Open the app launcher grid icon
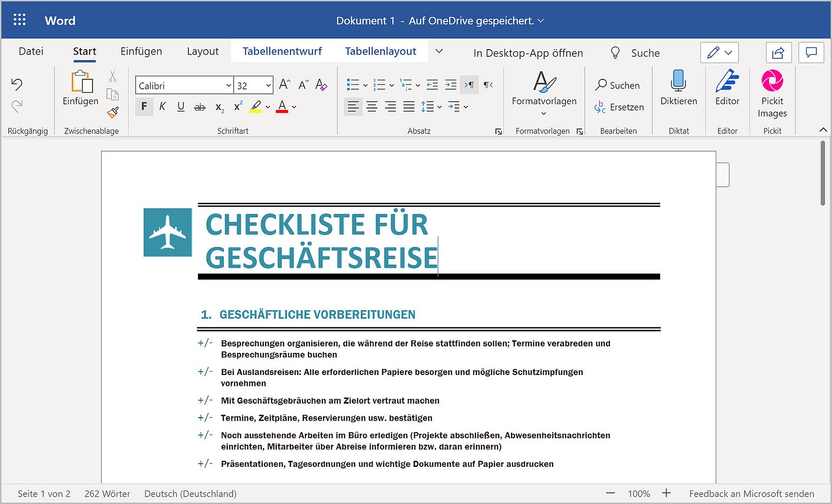Image resolution: width=832 pixels, height=504 pixels. pos(20,20)
